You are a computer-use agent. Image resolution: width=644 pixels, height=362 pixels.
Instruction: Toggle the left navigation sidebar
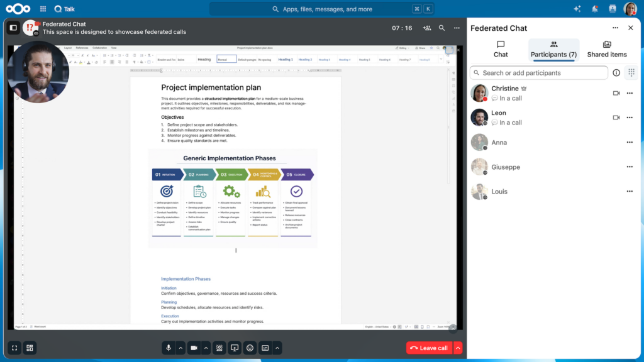[x=13, y=28]
